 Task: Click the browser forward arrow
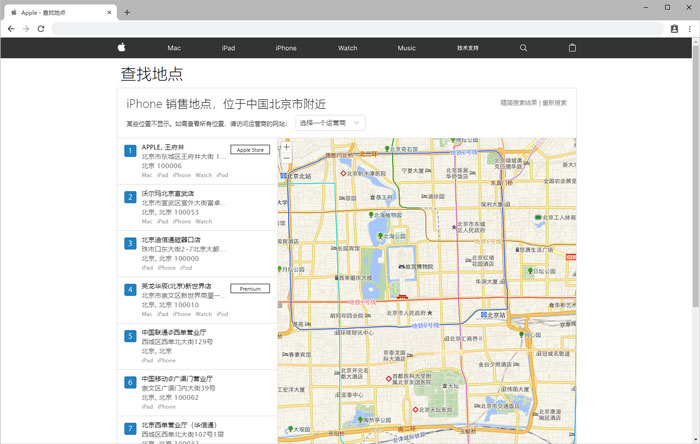click(26, 29)
